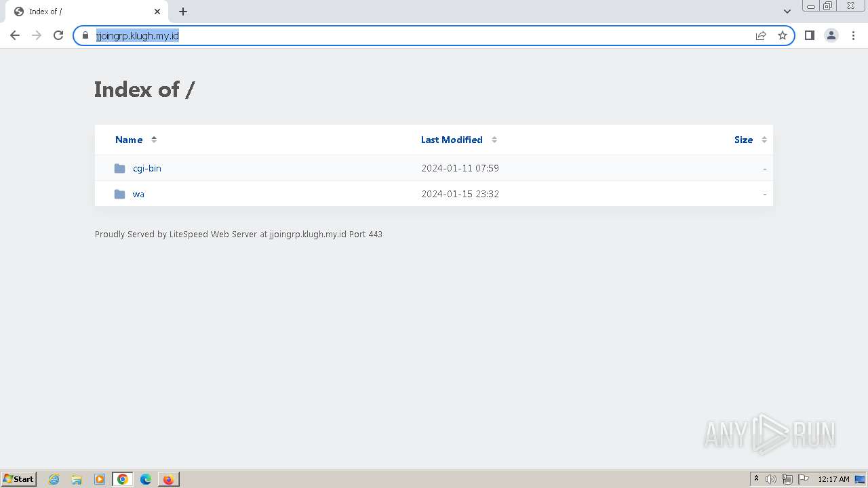Click the 'Index of /' heading
This screenshot has height=488, width=868.
(x=144, y=89)
